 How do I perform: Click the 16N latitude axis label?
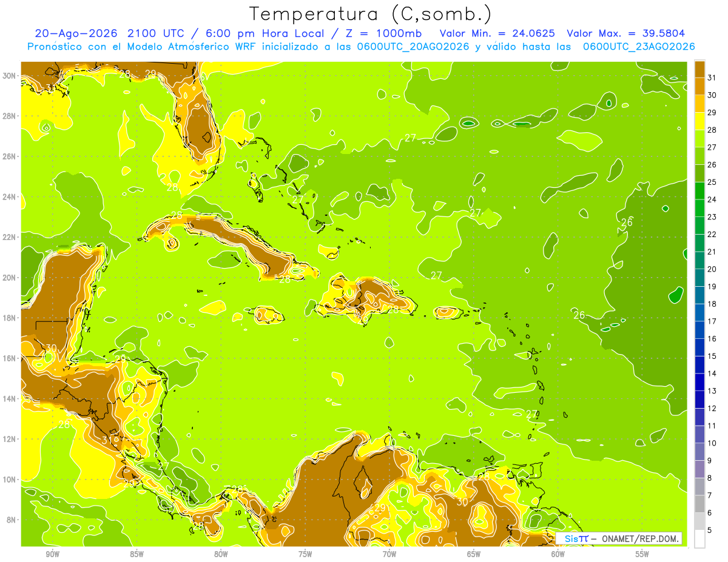click(9, 358)
